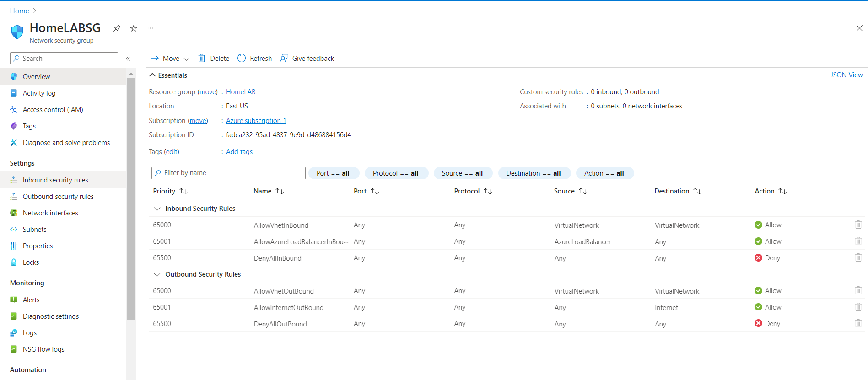The image size is (868, 380).
Task: Open Diagnose and solve problems
Action: [x=63, y=143]
